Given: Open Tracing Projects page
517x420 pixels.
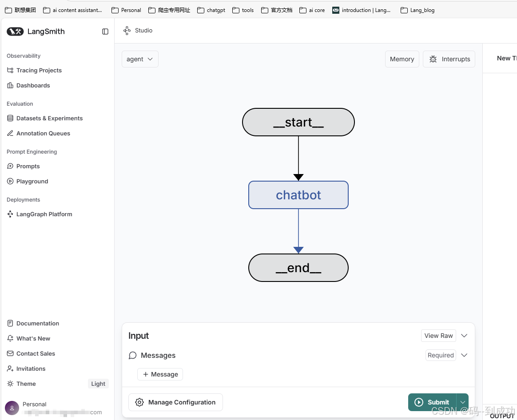Looking at the screenshot, I should point(39,70).
